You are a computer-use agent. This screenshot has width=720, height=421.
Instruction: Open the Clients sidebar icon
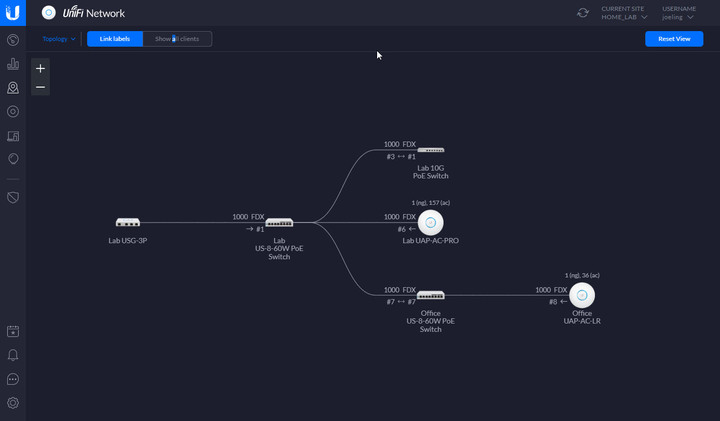tap(13, 136)
